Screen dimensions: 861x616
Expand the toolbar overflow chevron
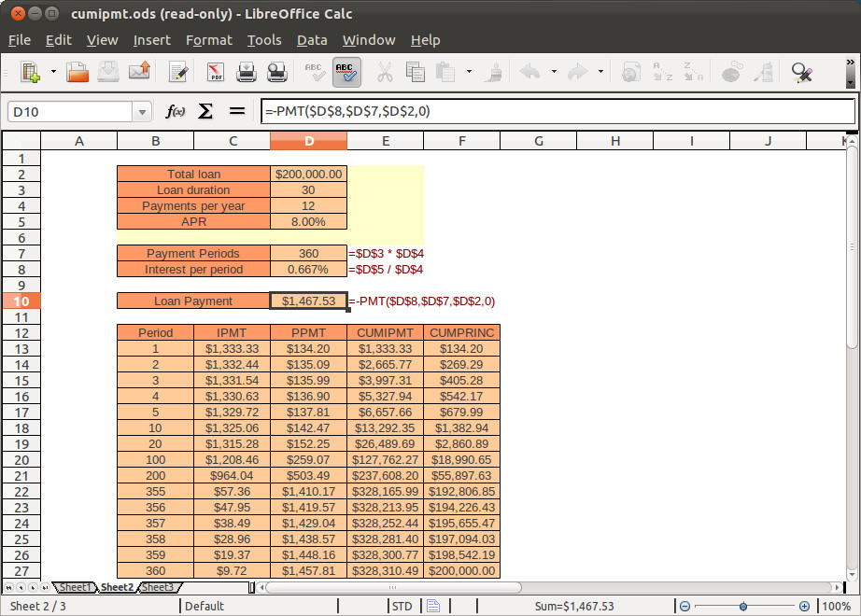[x=850, y=62]
